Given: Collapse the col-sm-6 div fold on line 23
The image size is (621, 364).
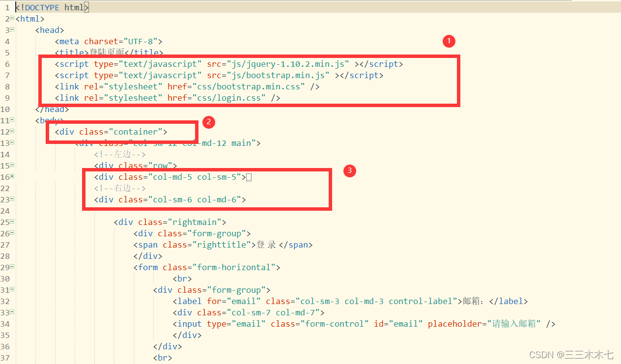Looking at the screenshot, I should [x=12, y=199].
